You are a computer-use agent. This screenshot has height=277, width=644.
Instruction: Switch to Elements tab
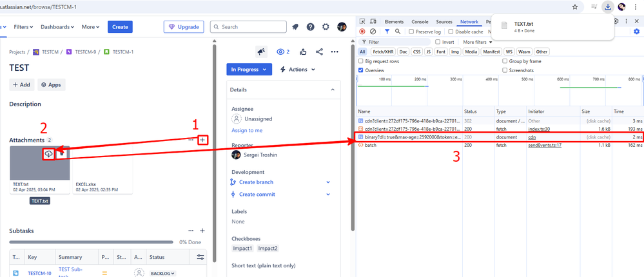click(394, 22)
